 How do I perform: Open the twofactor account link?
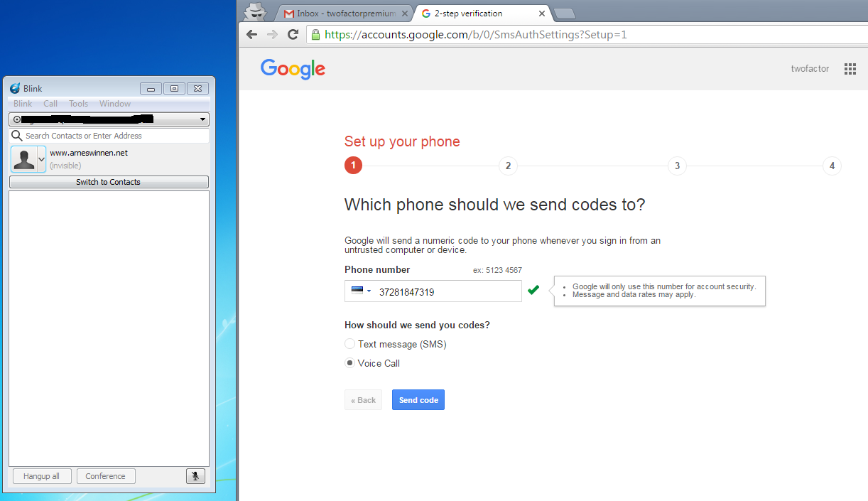(x=810, y=69)
